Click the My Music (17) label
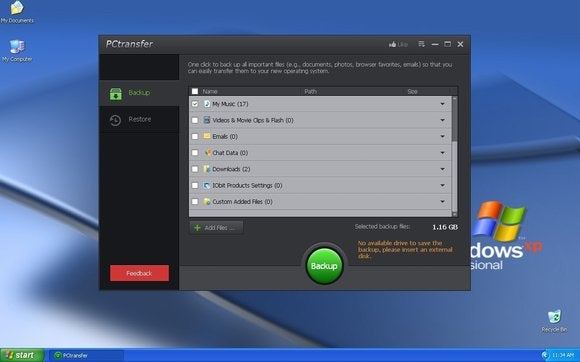 pos(230,104)
